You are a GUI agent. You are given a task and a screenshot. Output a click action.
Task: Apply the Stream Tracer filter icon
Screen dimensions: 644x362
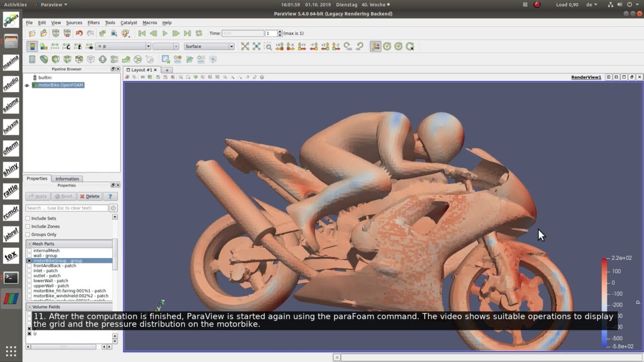coord(114,59)
